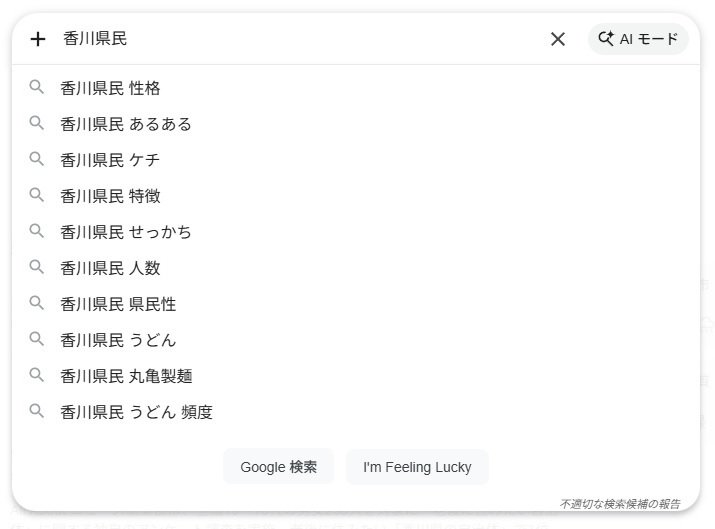Screen dimensions: 715x529
Task: Click magnifier icon beside 香川県民 人数
Action: (x=37, y=268)
